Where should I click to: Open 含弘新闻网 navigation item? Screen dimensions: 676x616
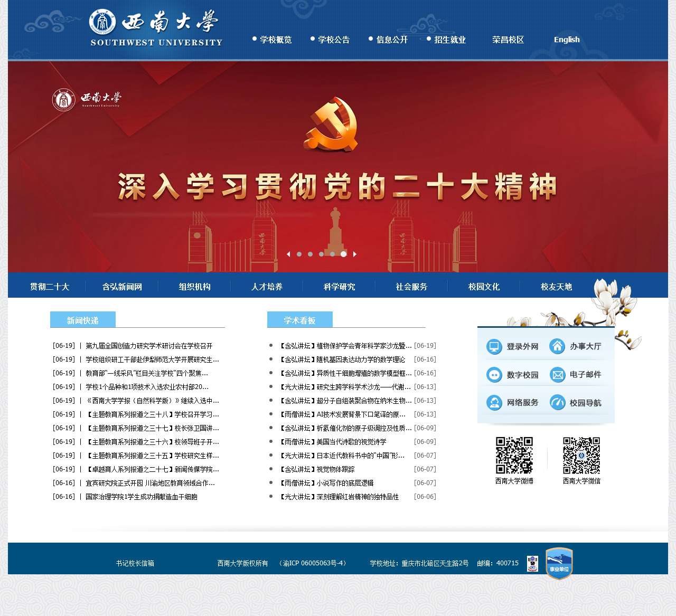pos(122,287)
